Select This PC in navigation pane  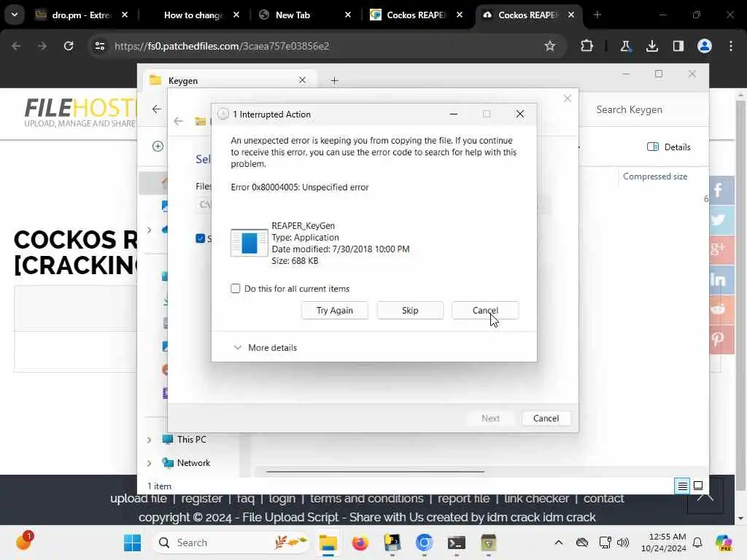[x=185, y=440]
